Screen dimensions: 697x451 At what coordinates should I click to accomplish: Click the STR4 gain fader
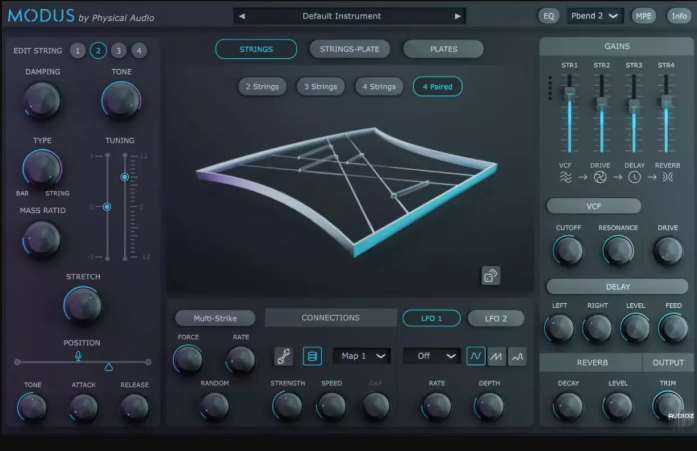point(666,102)
